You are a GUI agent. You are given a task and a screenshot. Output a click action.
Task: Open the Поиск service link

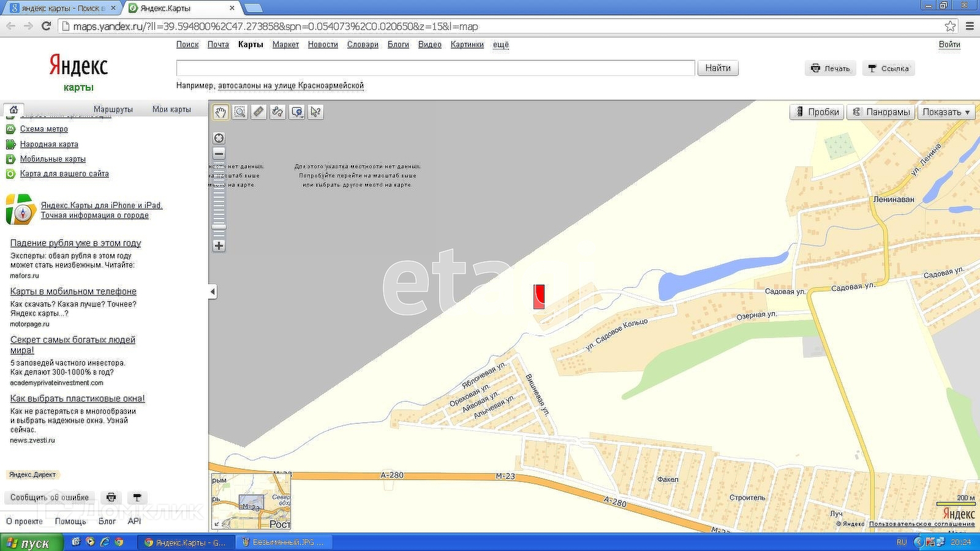click(x=187, y=45)
